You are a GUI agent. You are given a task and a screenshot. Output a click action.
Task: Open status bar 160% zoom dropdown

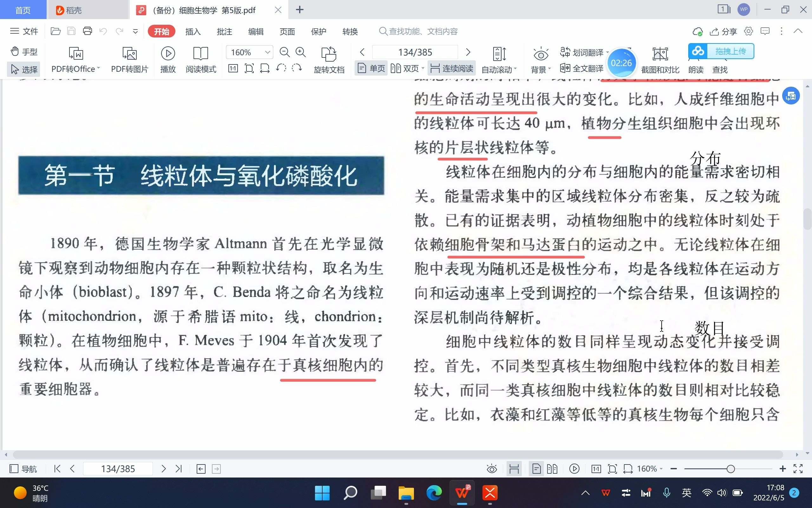coord(650,469)
